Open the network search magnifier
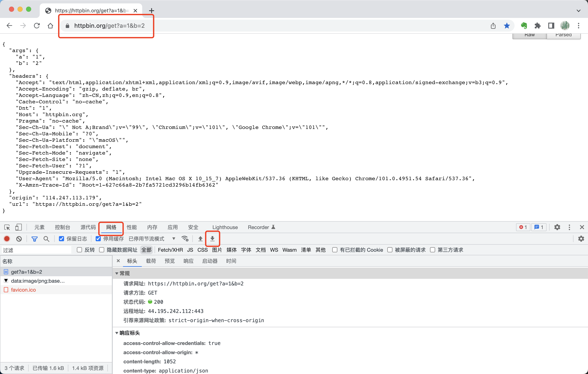Image resolution: width=588 pixels, height=374 pixels. 46,239
